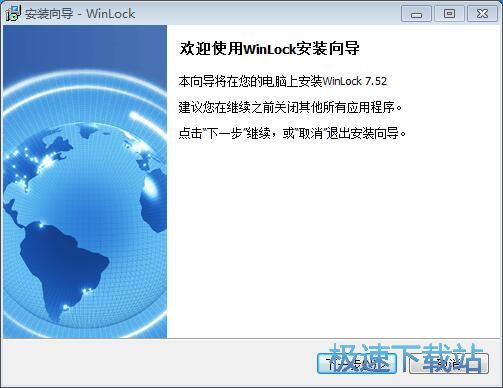Click the line starting with 点击"下一步"继续
Image resolution: width=503 pixels, height=388 pixels.
pyautogui.click(x=292, y=134)
